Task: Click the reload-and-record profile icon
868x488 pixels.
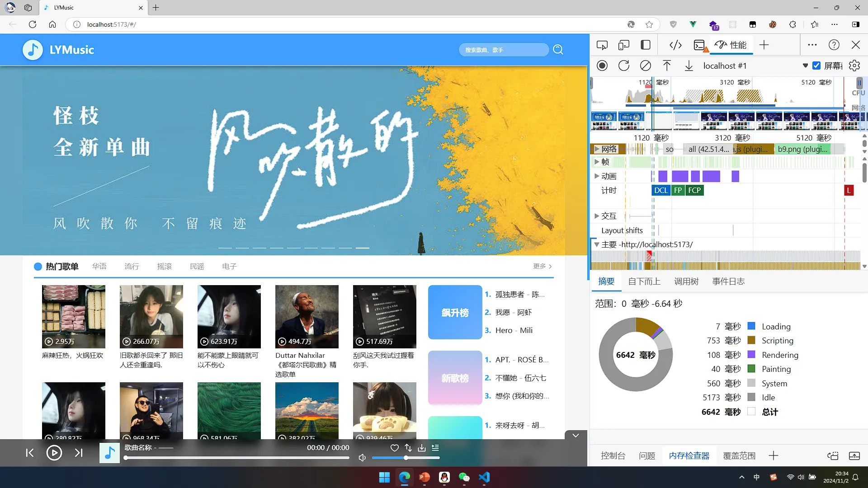Action: 624,66
